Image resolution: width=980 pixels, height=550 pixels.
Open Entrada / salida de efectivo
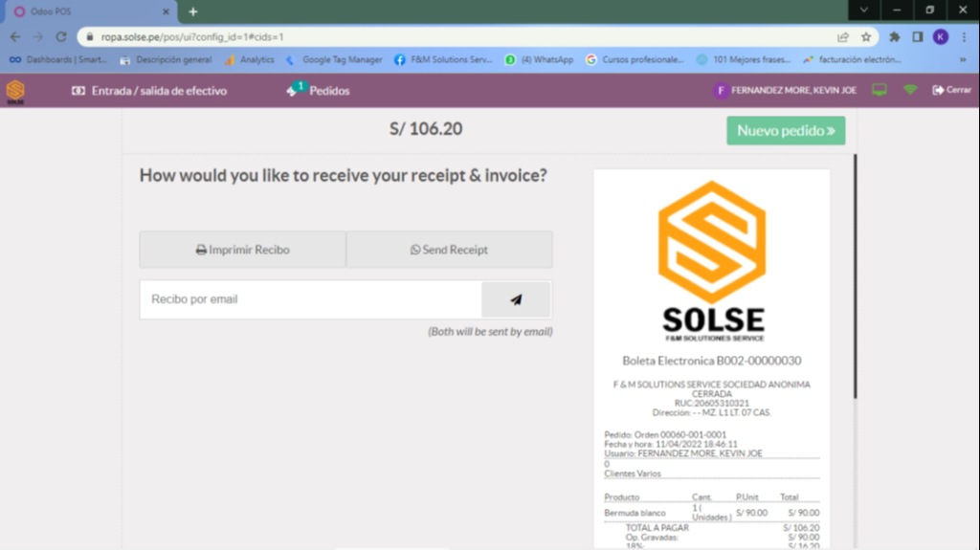pyautogui.click(x=149, y=91)
